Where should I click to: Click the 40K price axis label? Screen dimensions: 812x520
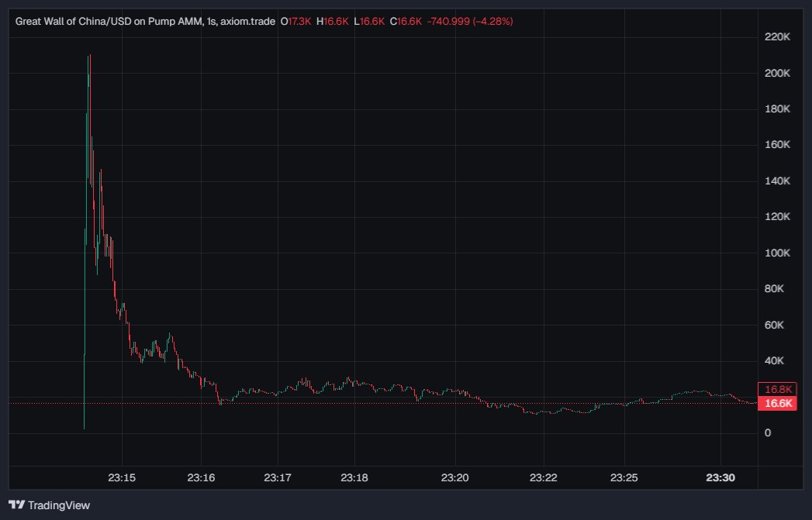tap(774, 360)
